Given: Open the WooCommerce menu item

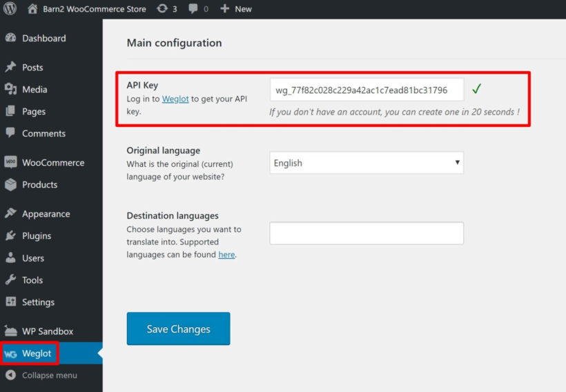Looking at the screenshot, I should point(52,163).
